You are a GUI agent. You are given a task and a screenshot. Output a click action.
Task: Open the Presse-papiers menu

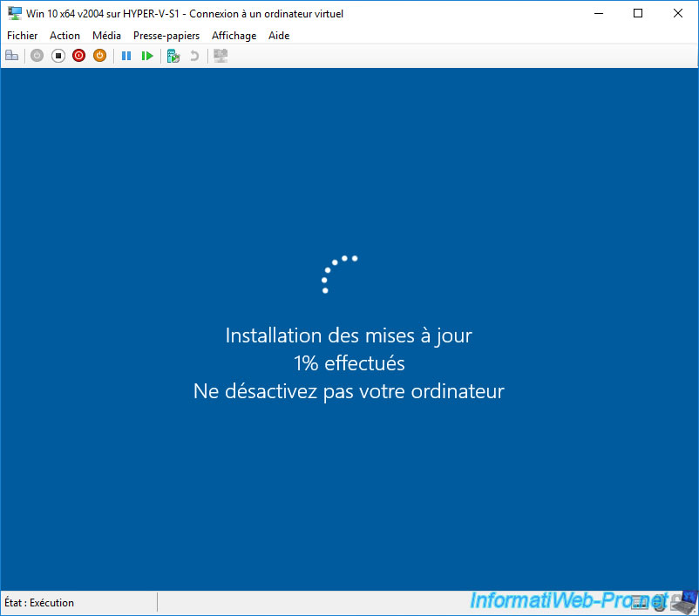pos(166,36)
